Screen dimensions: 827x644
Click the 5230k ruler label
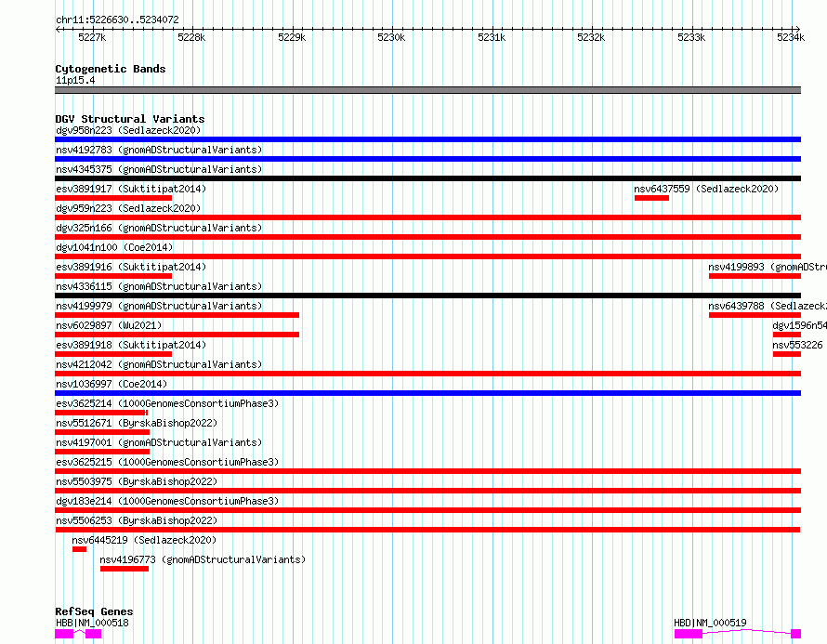392,37
